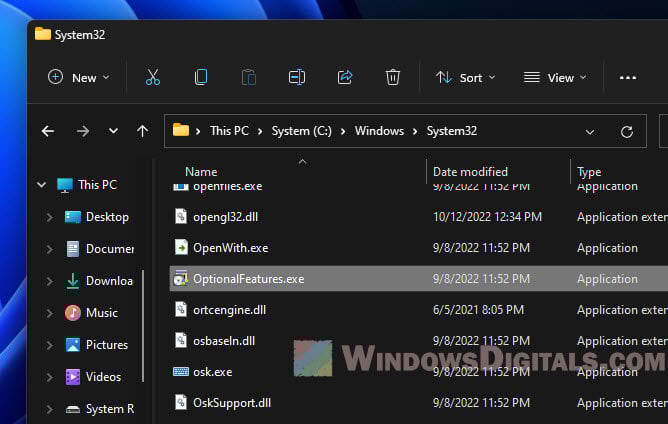Click This PC in address bar

tap(229, 131)
